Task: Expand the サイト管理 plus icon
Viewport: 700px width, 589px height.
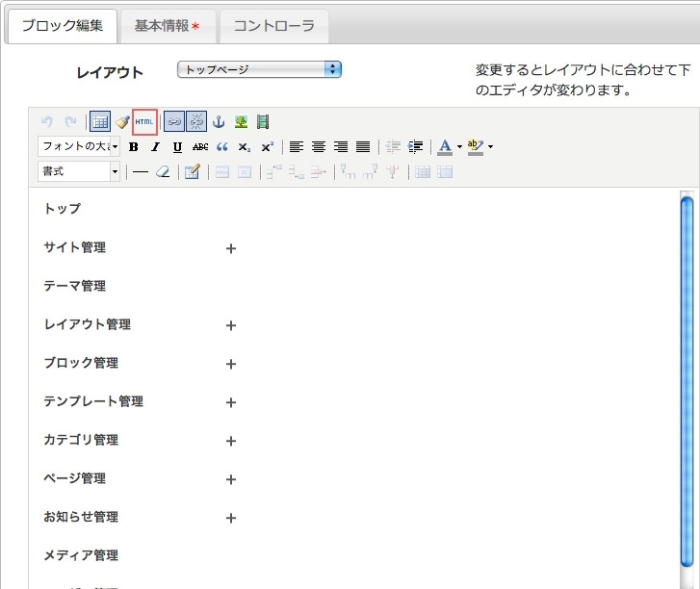Action: (x=231, y=248)
